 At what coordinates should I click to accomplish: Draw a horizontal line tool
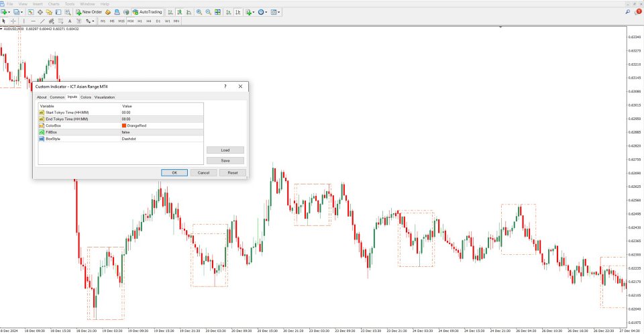point(34,21)
